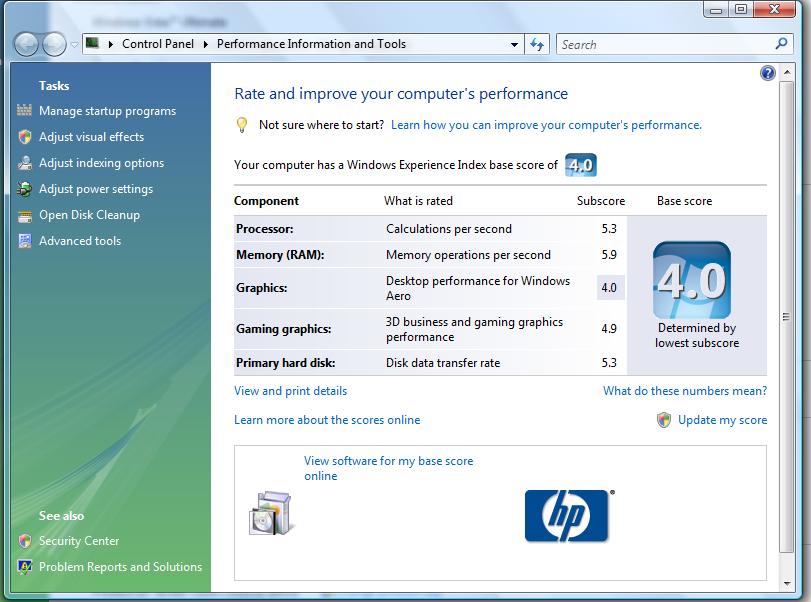The width and height of the screenshot is (811, 602).
Task: Click the Adjust indexing options icon
Action: point(24,163)
